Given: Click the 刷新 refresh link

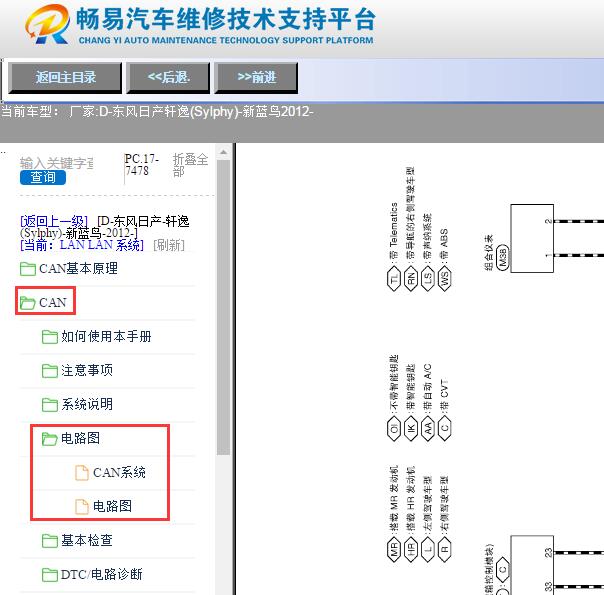Looking at the screenshot, I should pyautogui.click(x=169, y=245).
